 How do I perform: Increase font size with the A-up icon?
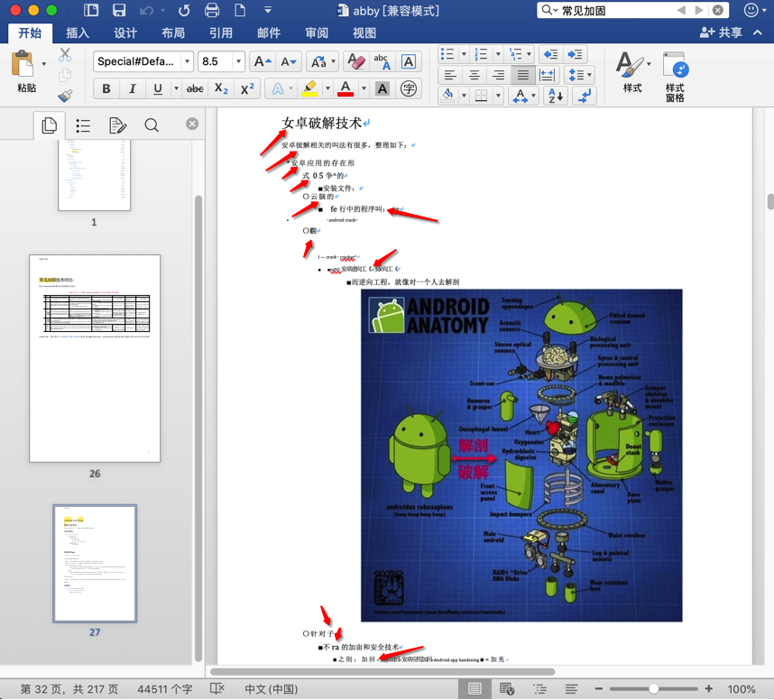pos(263,61)
